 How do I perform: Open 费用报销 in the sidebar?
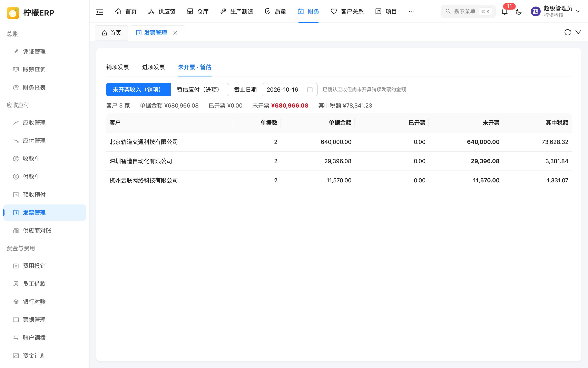pos(45,266)
